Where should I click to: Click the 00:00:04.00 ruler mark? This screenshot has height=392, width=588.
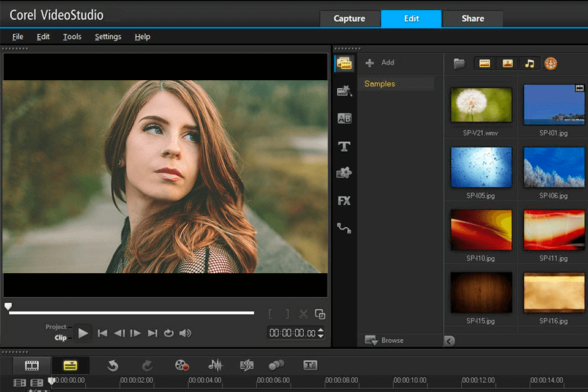(x=205, y=380)
